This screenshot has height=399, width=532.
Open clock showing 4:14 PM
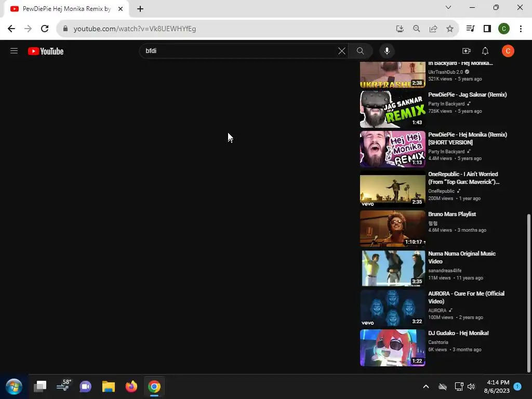[x=497, y=387]
